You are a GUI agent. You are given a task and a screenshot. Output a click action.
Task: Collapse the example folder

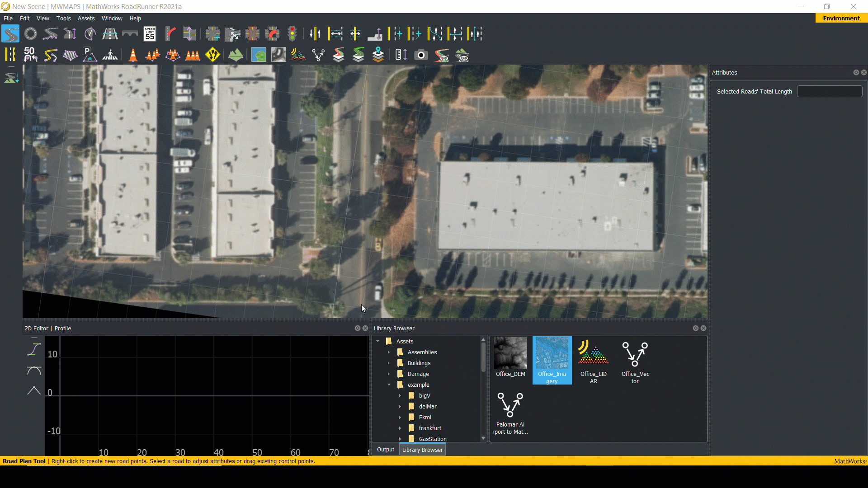(x=389, y=385)
